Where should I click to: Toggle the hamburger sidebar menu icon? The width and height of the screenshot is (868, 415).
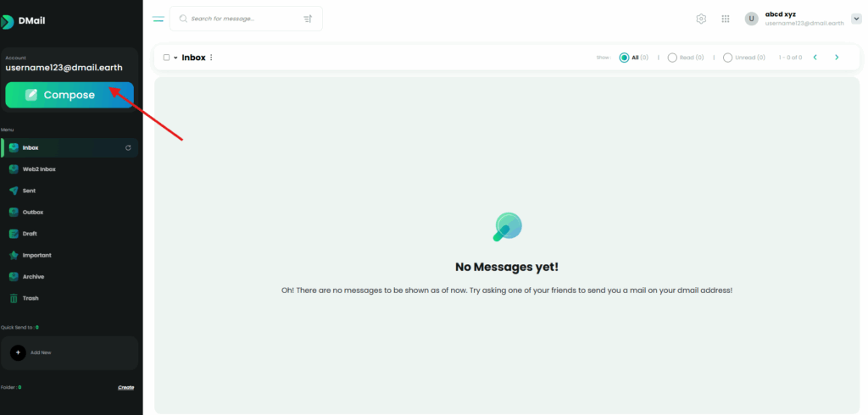coord(159,19)
